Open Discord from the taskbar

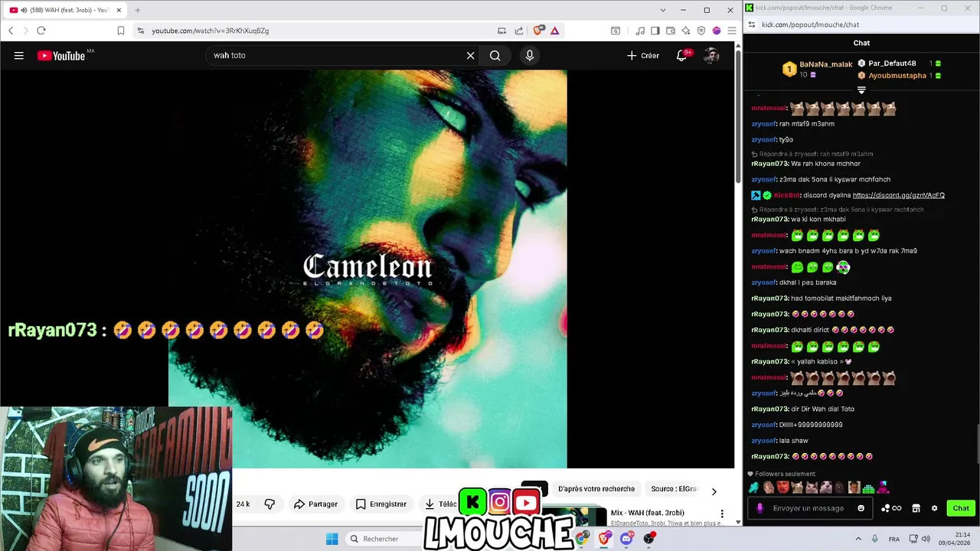(626, 539)
